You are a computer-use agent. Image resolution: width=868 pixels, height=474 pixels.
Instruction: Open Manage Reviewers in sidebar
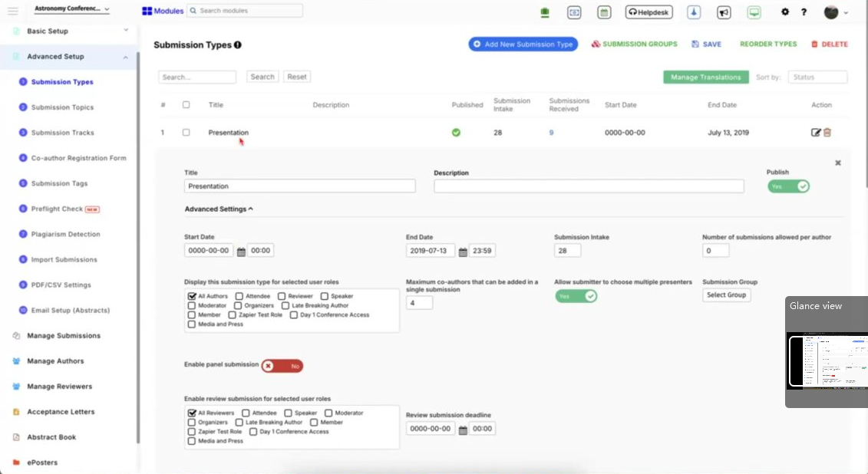point(59,387)
